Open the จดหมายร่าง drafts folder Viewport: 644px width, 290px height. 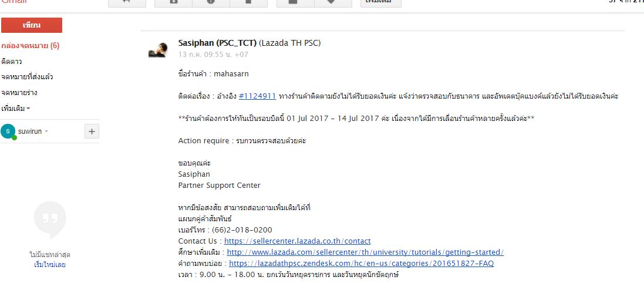(x=20, y=93)
